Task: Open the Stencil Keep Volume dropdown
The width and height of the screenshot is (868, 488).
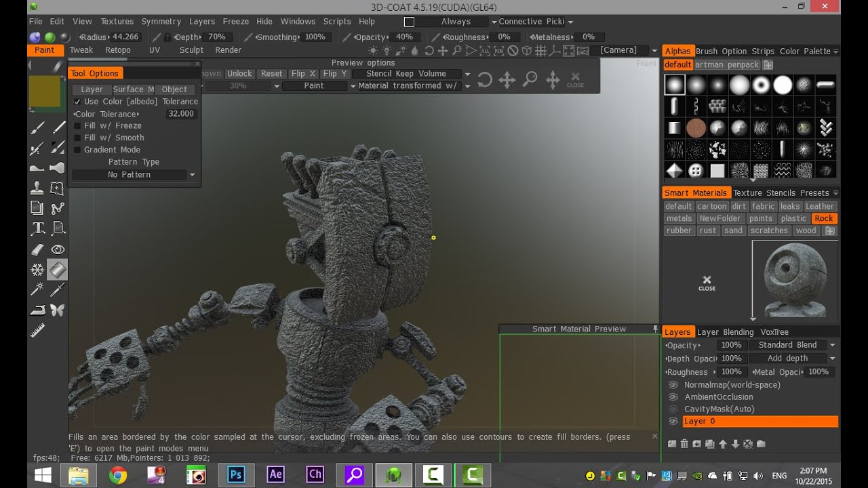Action: [412, 74]
